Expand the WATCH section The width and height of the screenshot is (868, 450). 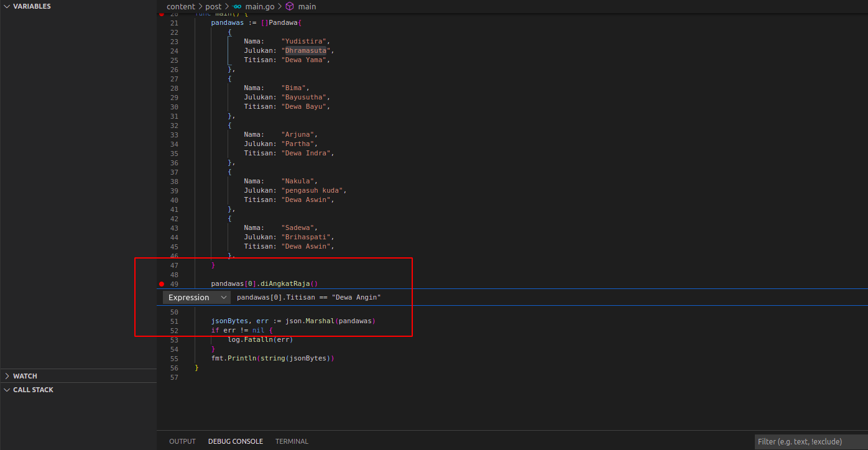point(7,376)
